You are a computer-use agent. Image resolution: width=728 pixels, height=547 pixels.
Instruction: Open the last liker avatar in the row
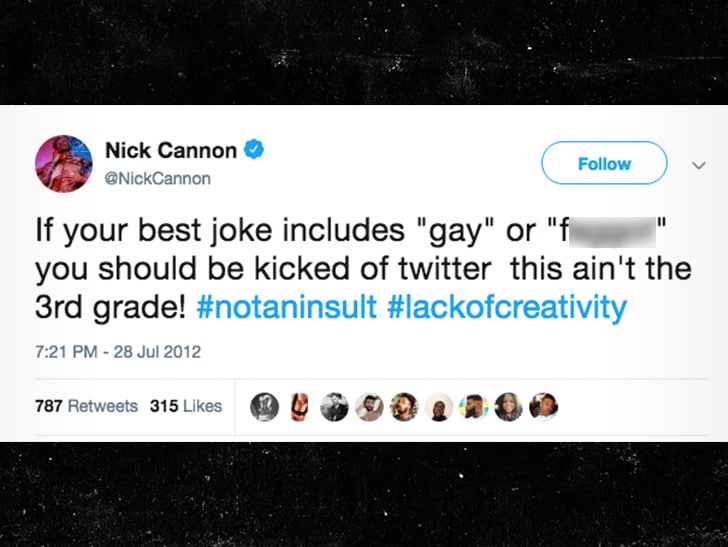point(542,406)
